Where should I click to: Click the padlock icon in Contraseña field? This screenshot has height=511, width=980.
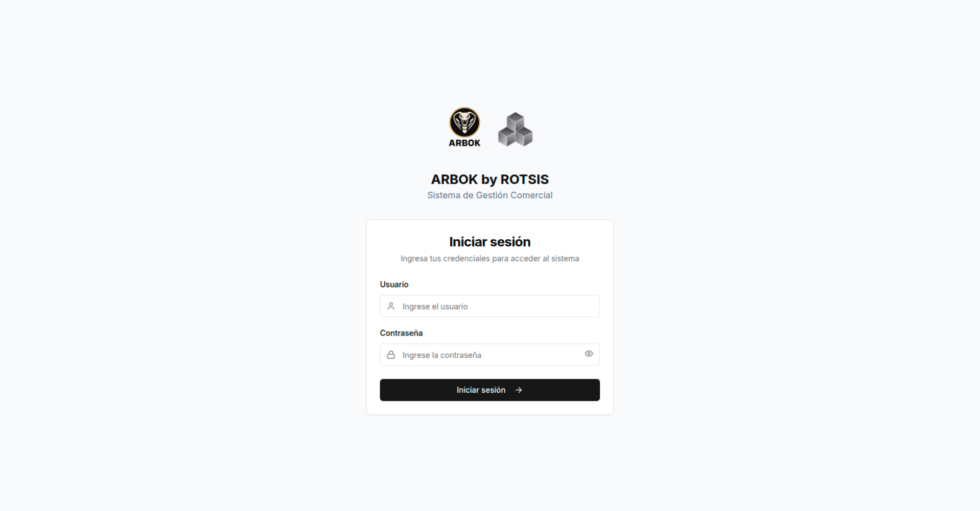click(391, 355)
